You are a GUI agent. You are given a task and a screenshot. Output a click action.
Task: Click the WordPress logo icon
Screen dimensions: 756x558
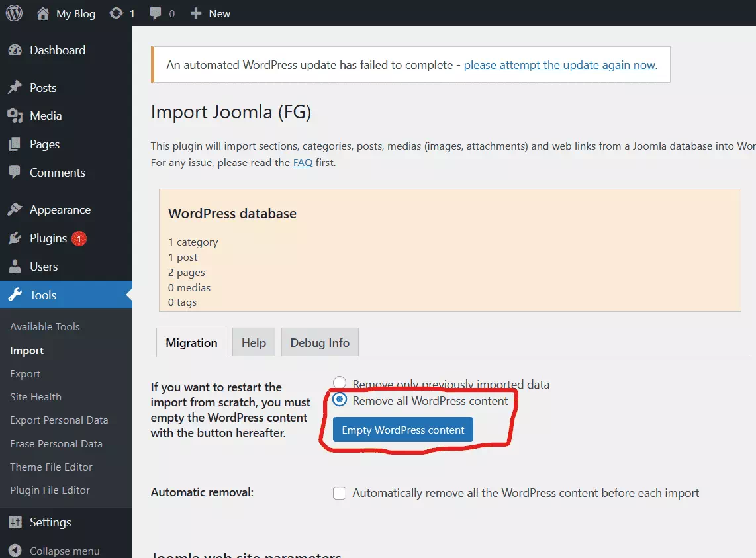[14, 13]
